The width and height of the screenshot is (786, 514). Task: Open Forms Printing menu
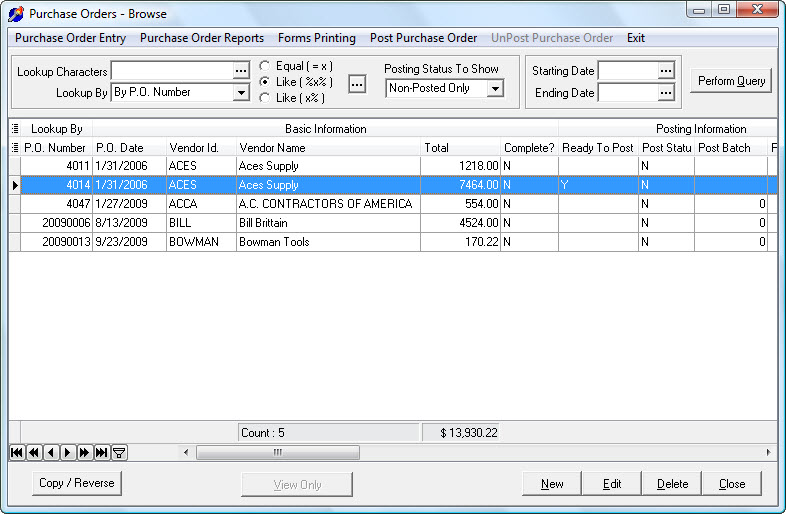[317, 38]
